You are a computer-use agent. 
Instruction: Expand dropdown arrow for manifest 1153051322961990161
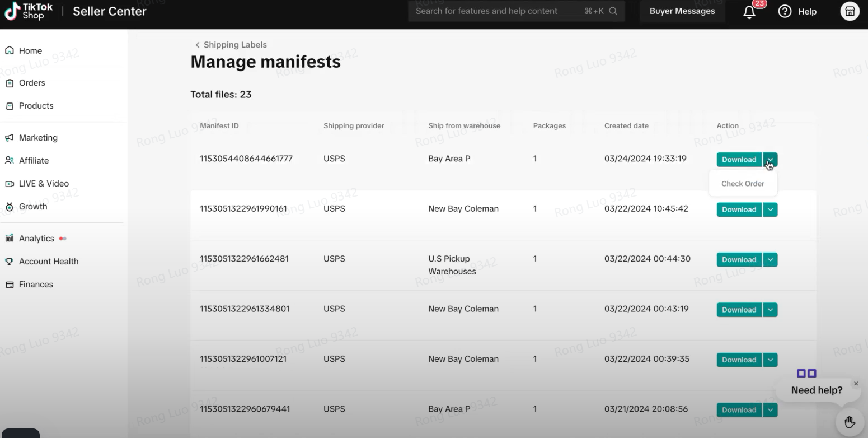(770, 209)
